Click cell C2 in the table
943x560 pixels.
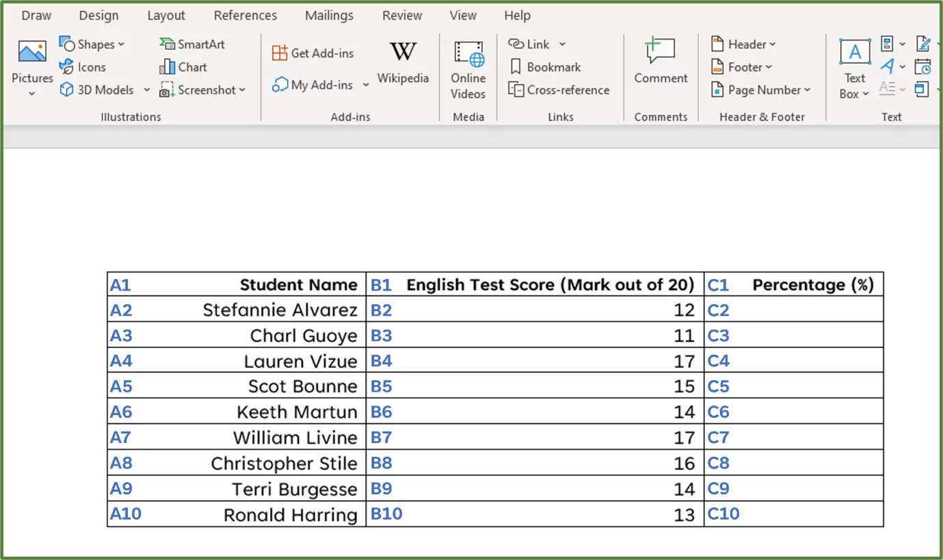[x=793, y=309]
